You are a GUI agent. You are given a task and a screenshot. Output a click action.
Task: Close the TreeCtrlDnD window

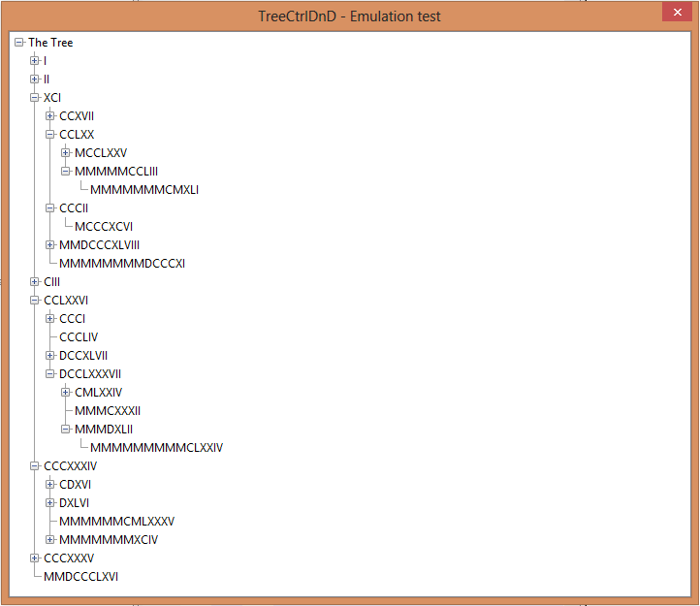point(676,13)
